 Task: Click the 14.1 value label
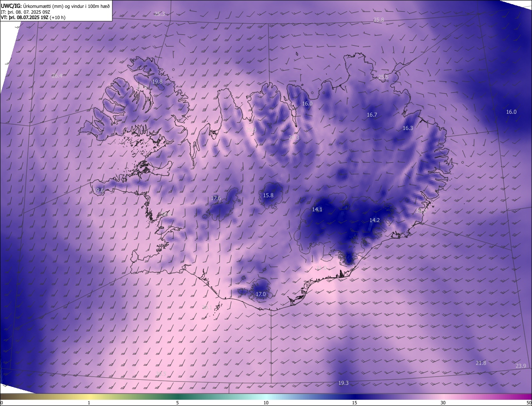[x=317, y=210]
